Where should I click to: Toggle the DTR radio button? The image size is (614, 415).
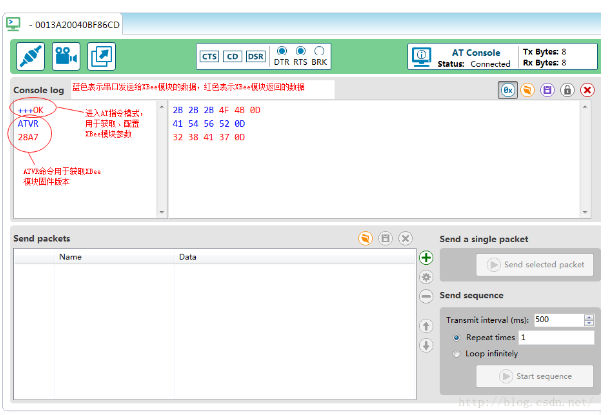coord(282,51)
